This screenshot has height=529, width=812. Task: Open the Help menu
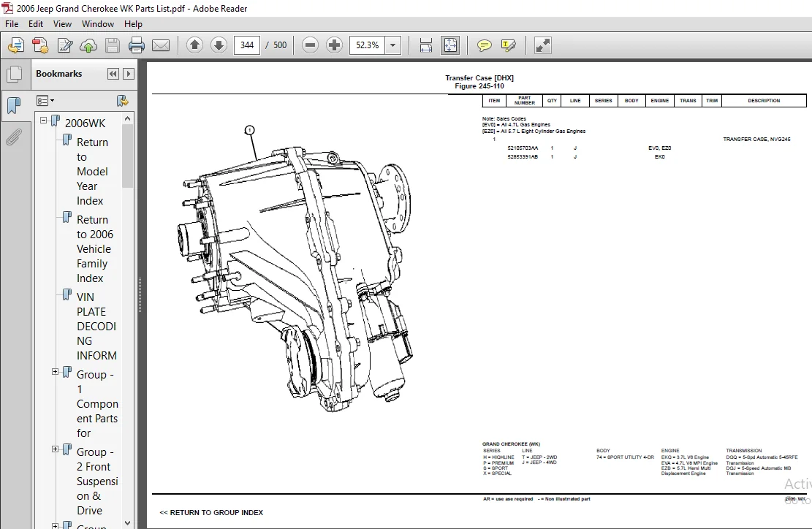pos(133,24)
